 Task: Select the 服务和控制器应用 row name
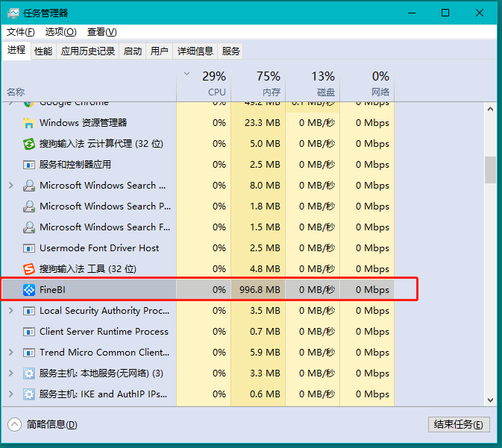[75, 165]
